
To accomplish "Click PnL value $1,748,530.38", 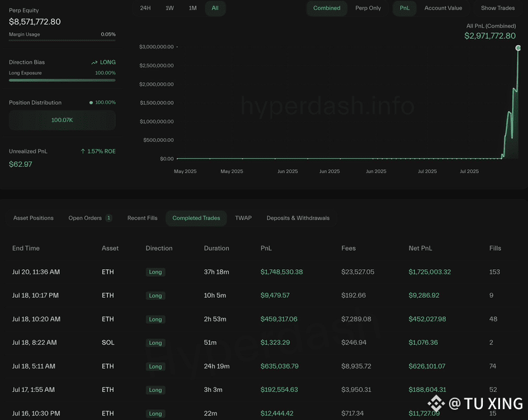I will pyautogui.click(x=282, y=272).
